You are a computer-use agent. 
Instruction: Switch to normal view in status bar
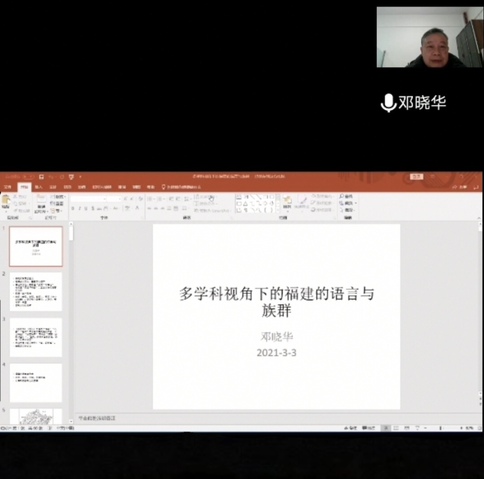(x=386, y=428)
